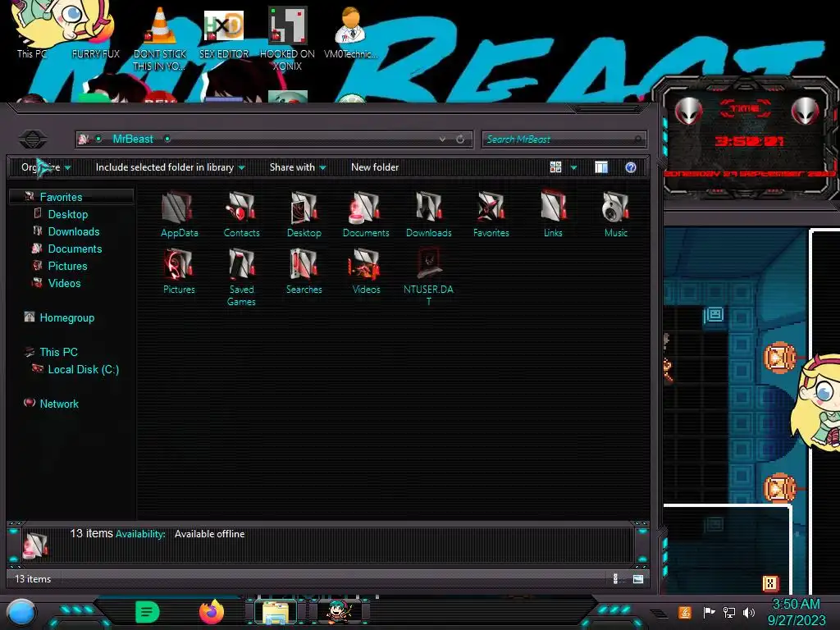Open the Organize dropdown menu
Image resolution: width=840 pixels, height=630 pixels.
pyautogui.click(x=46, y=167)
